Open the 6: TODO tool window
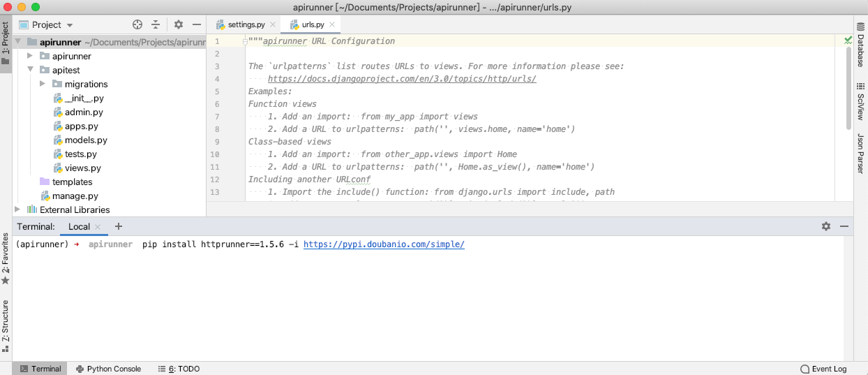Image resolution: width=868 pixels, height=375 pixels. coord(179,369)
